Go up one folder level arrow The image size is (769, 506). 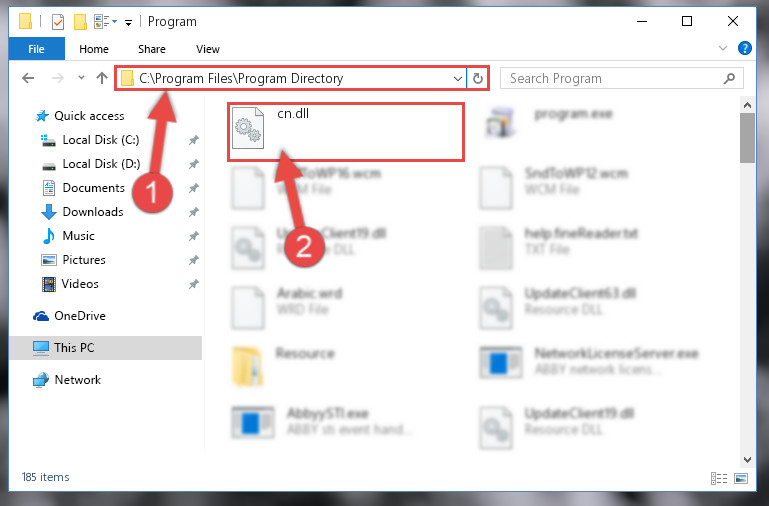pos(102,78)
